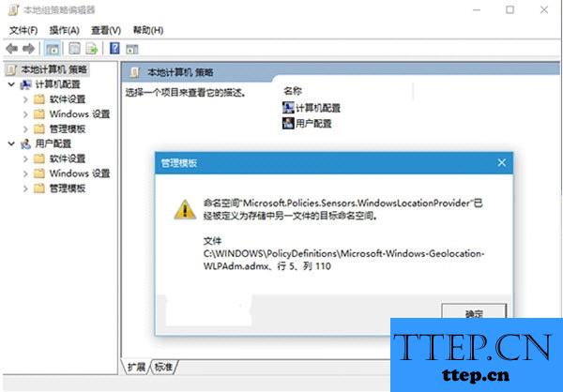
Task: Select 用户配置 item in the right pane
Action: (308, 124)
